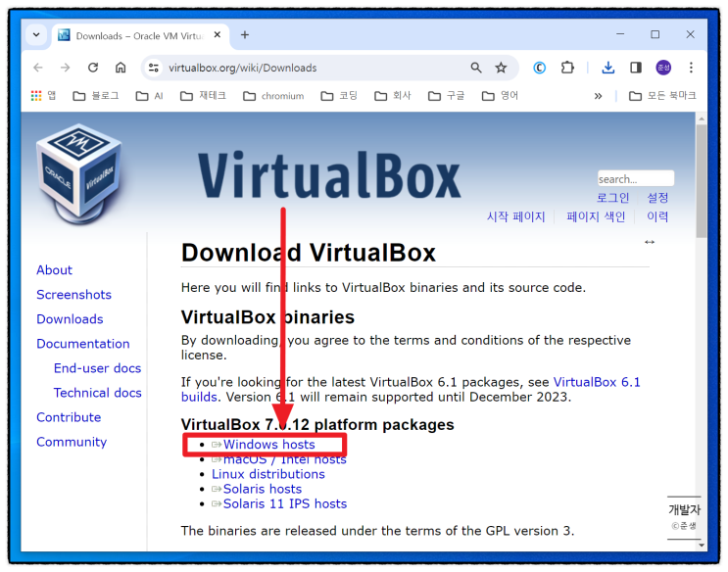The width and height of the screenshot is (728, 572).
Task: Click the page vertical scrollbar thumb
Action: pyautogui.click(x=702, y=181)
